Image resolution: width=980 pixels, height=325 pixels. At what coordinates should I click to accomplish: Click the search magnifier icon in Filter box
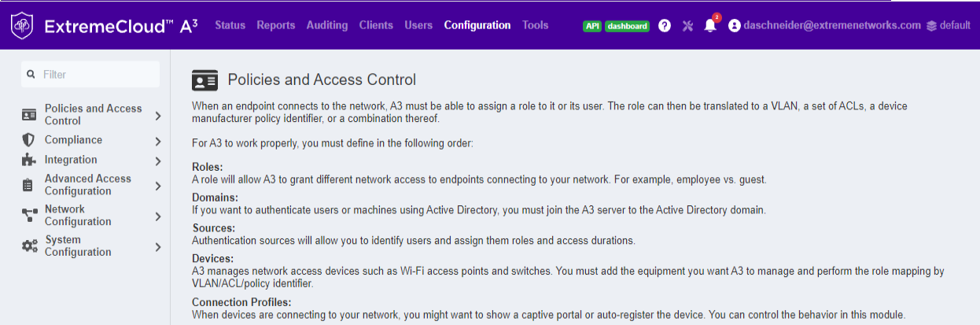pos(31,74)
